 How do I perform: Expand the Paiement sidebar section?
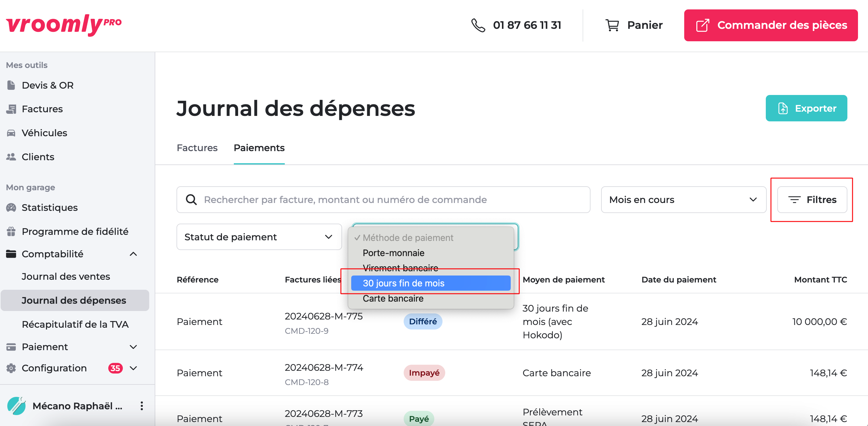coord(133,347)
